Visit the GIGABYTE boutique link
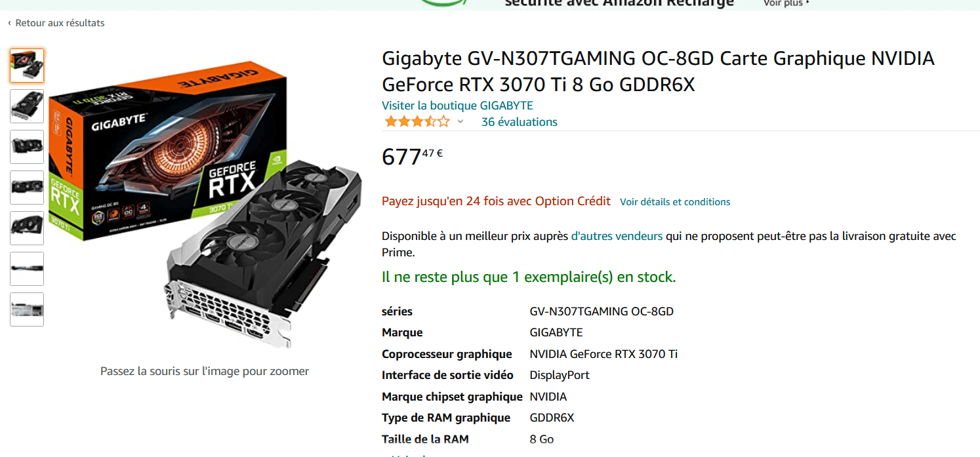Screen dimensions: 980x457 tap(457, 106)
